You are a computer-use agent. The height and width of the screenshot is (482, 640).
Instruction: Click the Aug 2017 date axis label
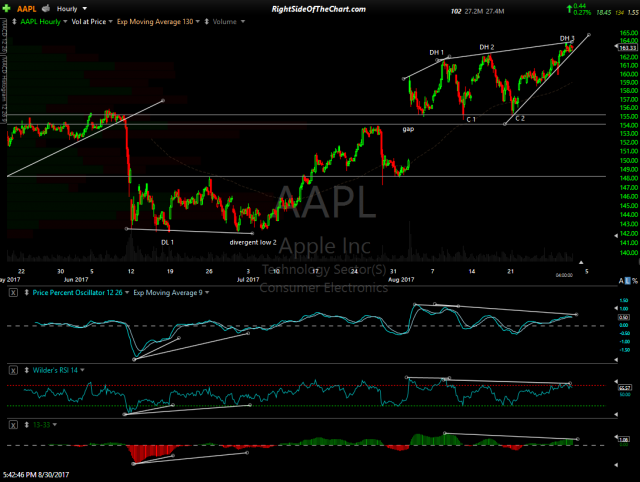coord(401,280)
